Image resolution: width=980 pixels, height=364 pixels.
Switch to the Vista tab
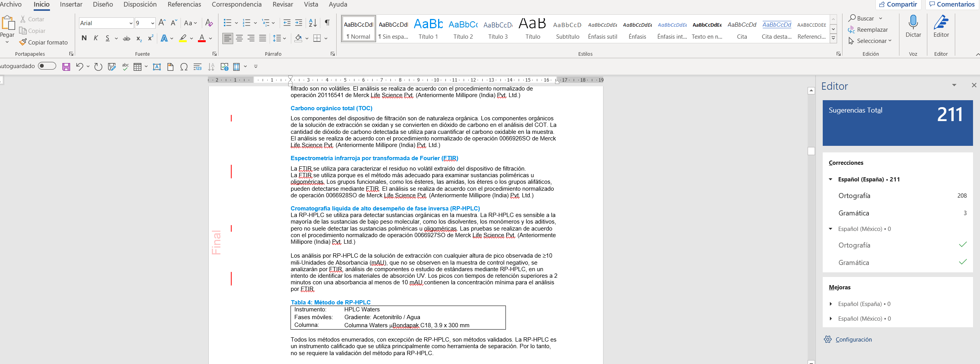(311, 4)
